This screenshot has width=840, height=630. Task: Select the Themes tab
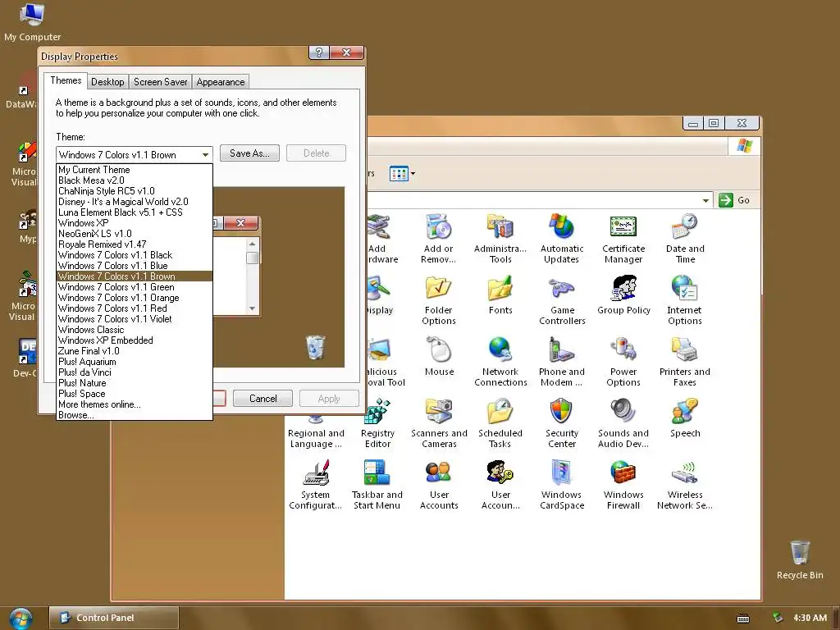pos(66,80)
